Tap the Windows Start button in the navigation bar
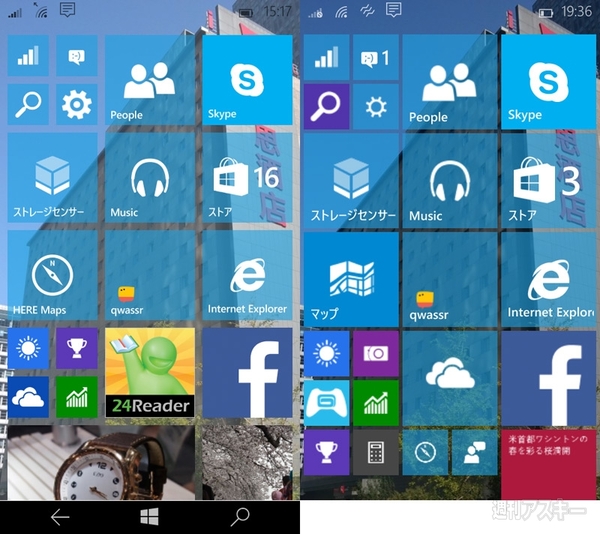This screenshot has width=600, height=534. [x=150, y=517]
